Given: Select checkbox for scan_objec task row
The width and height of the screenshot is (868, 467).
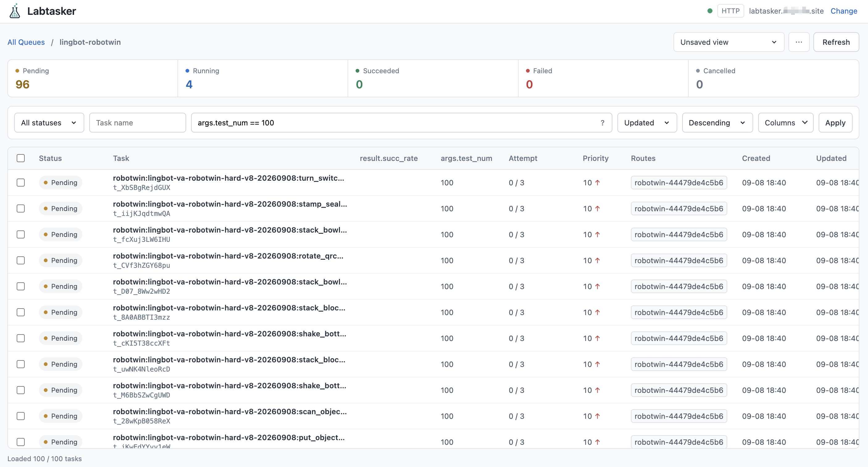Looking at the screenshot, I should 21,416.
